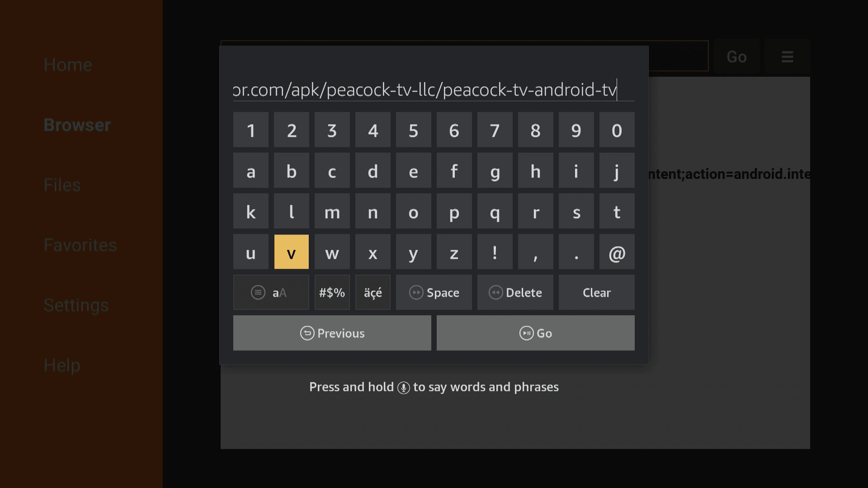Expand the browser menu icon
The width and height of the screenshot is (868, 488).
pyautogui.click(x=788, y=56)
